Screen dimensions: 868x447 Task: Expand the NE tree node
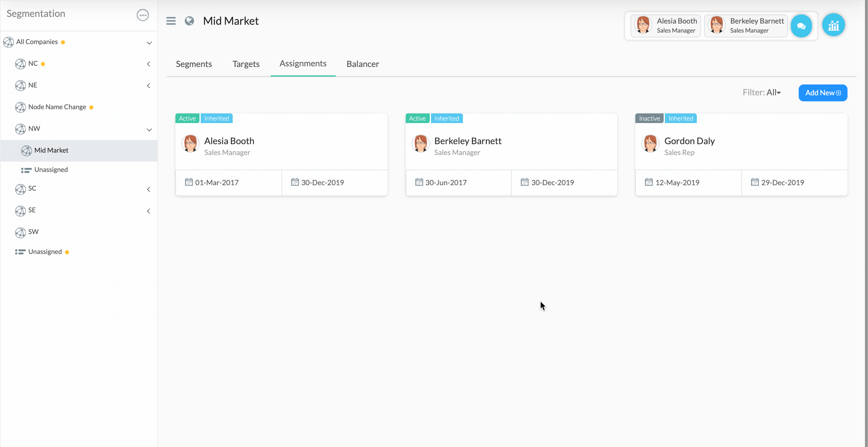149,86
